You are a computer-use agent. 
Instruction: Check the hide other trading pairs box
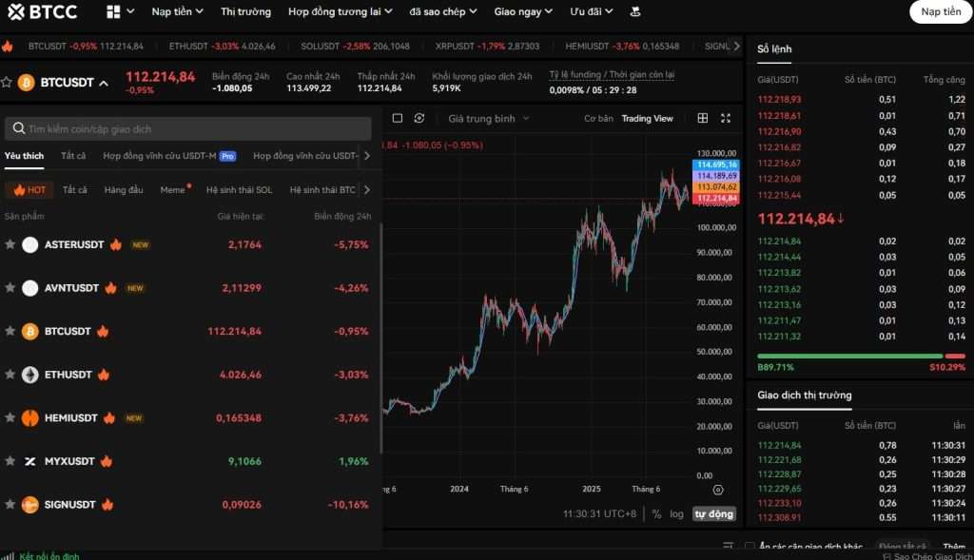[x=750, y=547]
